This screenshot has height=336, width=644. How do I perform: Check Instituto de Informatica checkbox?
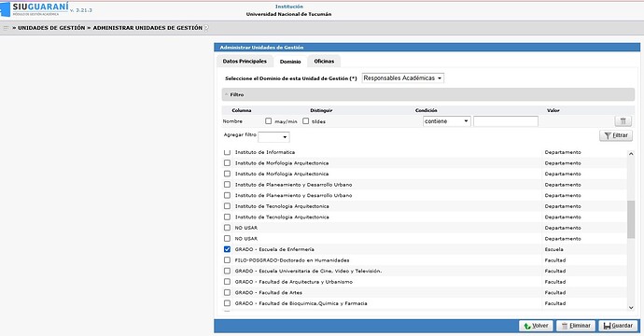[x=227, y=152]
